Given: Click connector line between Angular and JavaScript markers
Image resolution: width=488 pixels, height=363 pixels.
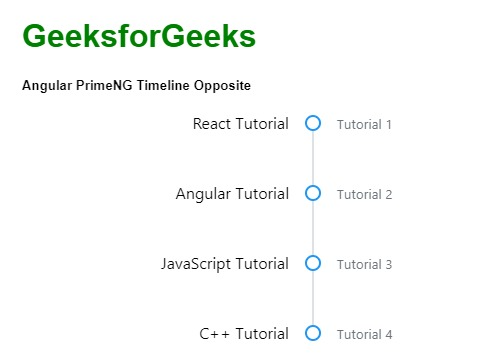Looking at the screenshot, I should tap(313, 228).
